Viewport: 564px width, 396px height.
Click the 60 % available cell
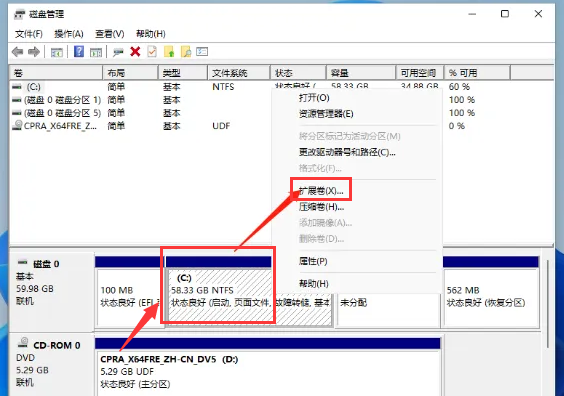click(459, 87)
